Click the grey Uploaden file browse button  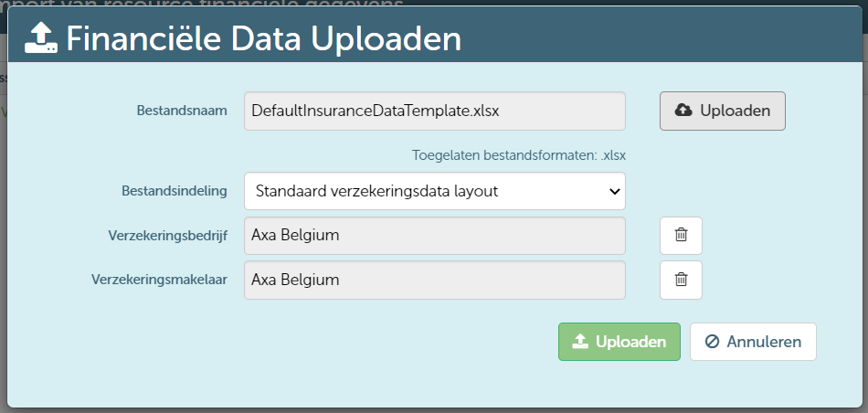(x=722, y=111)
